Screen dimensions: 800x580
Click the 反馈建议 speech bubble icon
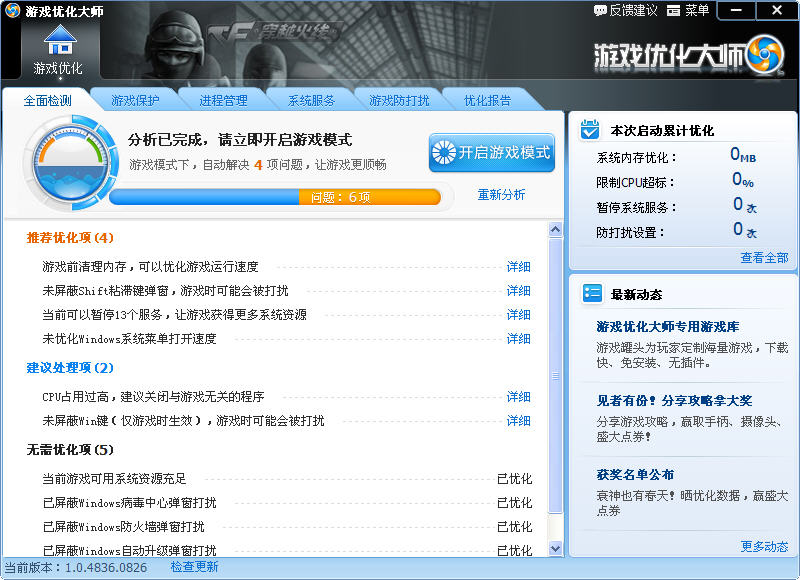(x=600, y=10)
